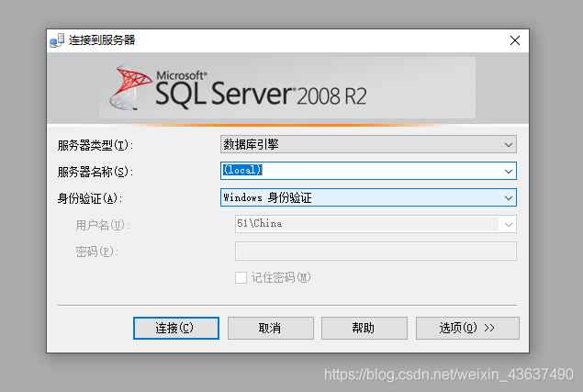Click the 服务器名称(S) label

(x=95, y=172)
